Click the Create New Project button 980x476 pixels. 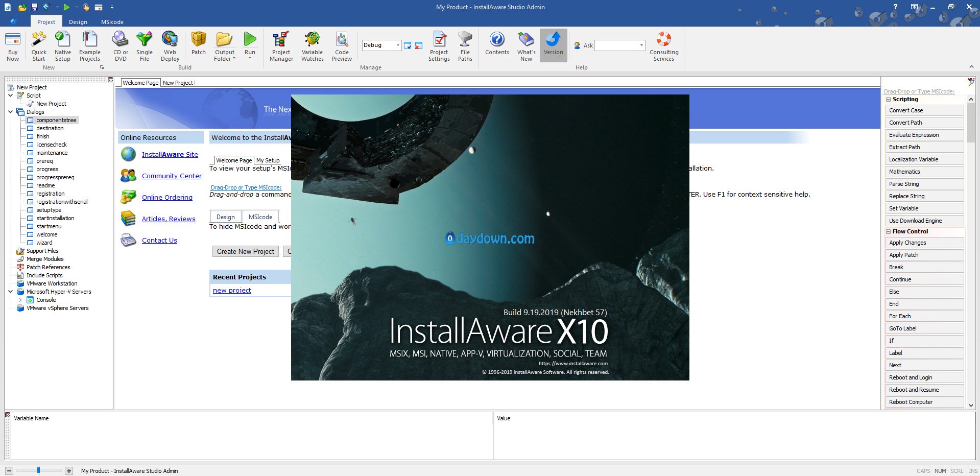click(245, 251)
